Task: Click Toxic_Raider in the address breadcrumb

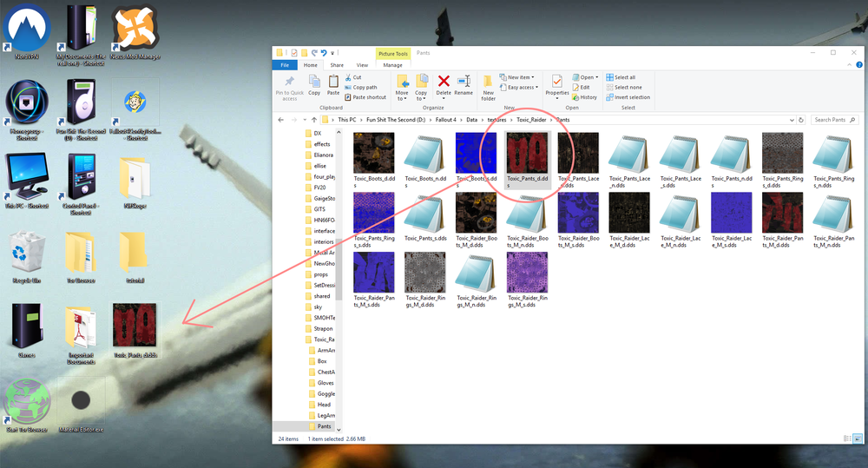Action: (x=531, y=120)
